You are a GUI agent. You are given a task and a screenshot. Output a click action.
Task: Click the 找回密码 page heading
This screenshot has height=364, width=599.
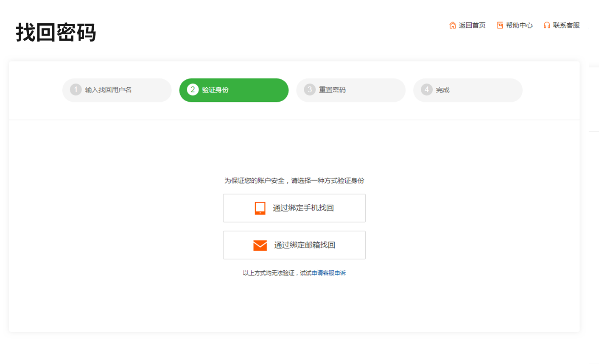(x=56, y=33)
